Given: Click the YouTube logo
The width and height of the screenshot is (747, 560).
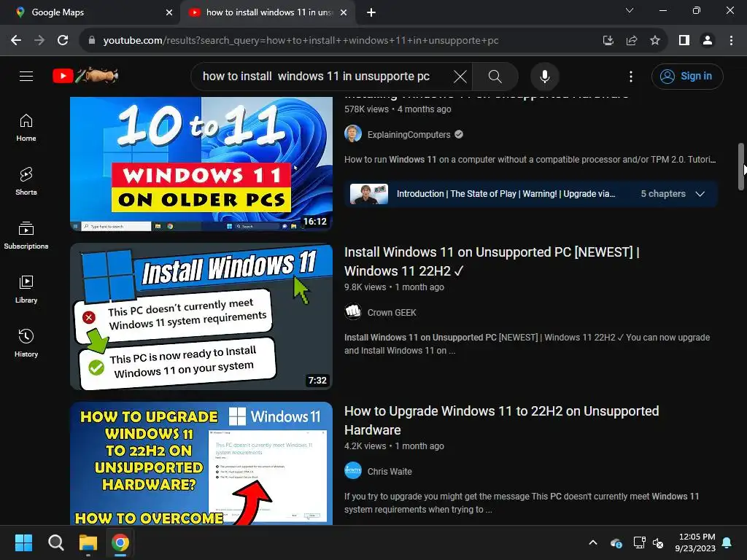Looking at the screenshot, I should (85, 76).
